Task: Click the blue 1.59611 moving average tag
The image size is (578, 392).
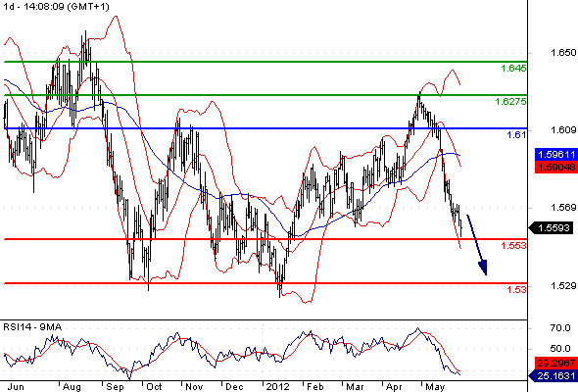Action: [x=555, y=155]
